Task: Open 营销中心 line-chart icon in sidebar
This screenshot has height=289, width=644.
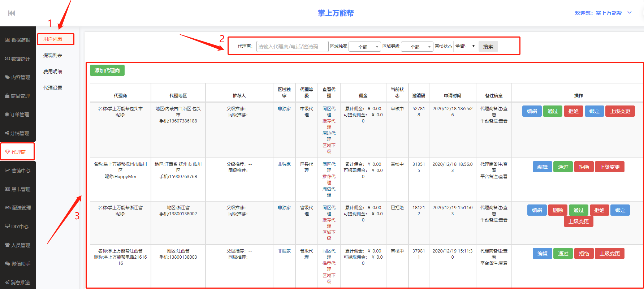Action: pos(7,171)
